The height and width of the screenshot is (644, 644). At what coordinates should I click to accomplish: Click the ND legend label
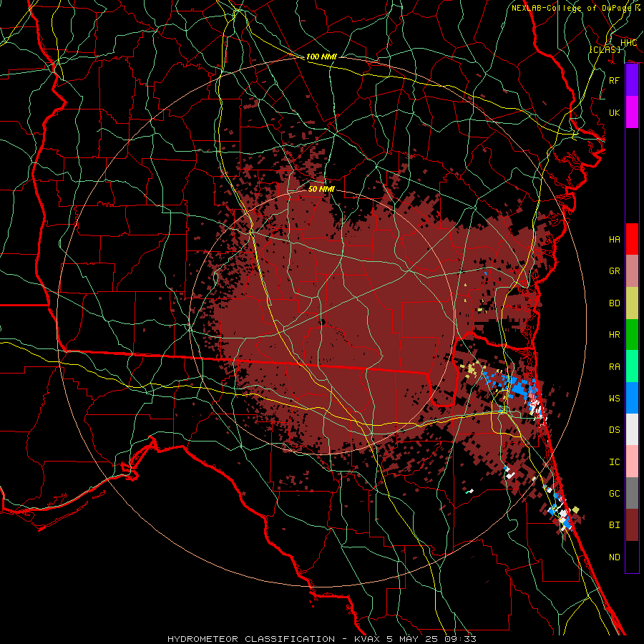coord(615,557)
